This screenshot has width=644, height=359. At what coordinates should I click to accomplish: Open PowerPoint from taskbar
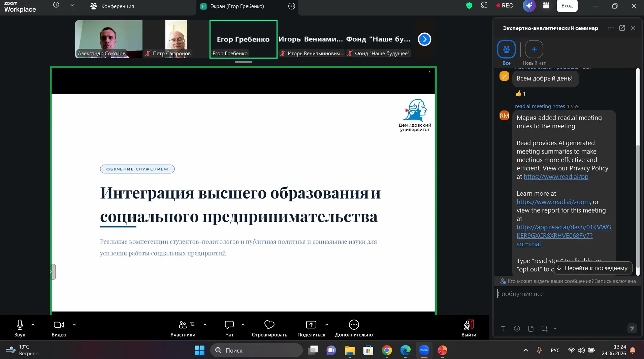click(x=442, y=350)
